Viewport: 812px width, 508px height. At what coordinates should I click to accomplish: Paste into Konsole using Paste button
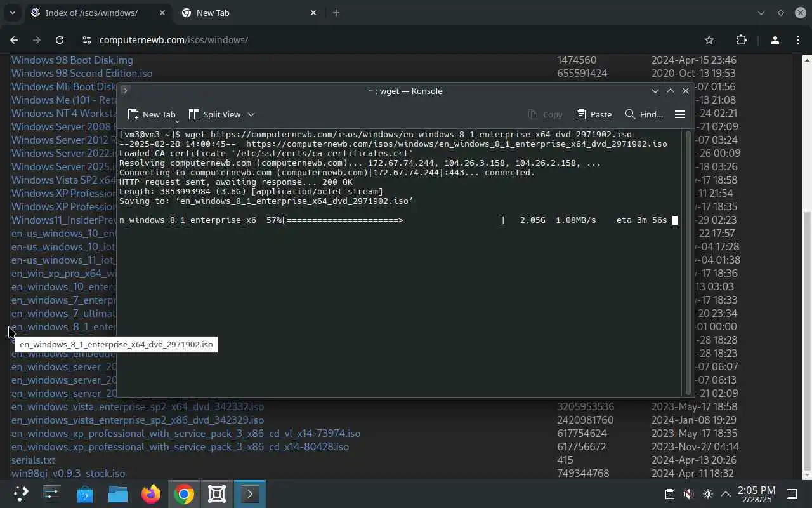pos(594,114)
